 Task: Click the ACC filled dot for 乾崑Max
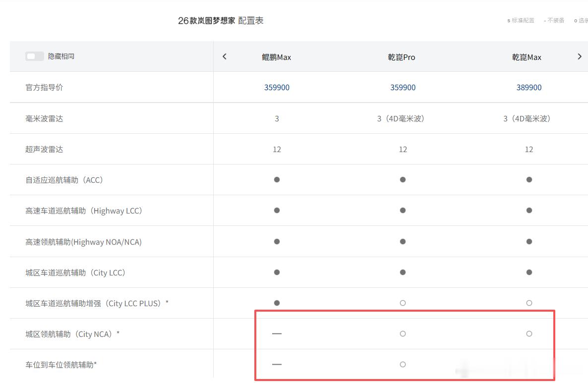coord(529,180)
